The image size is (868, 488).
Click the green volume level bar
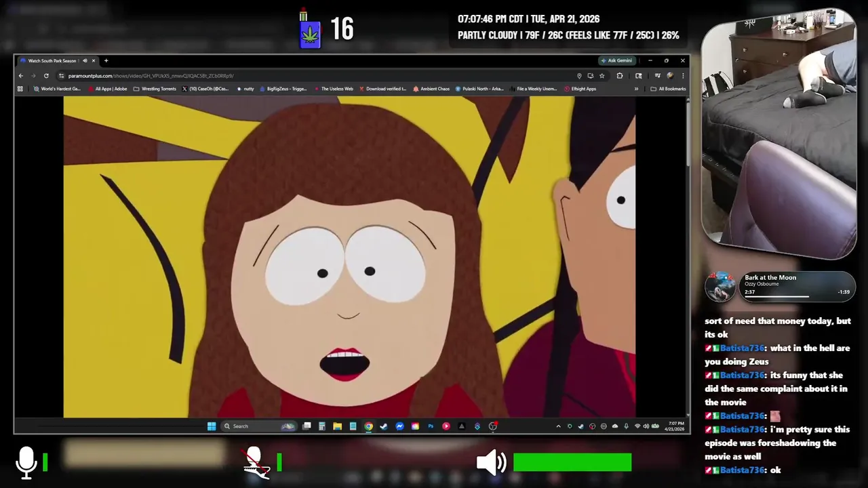pos(572,463)
